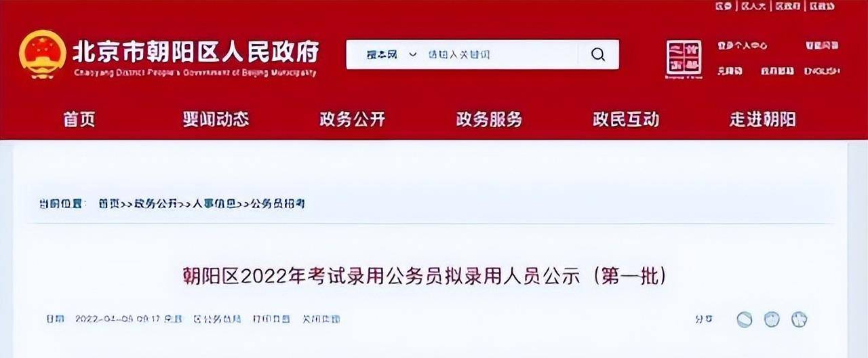Viewport: 868px width, 358px height.
Task: Share via the rightmost circular share icon
Action: (799, 319)
